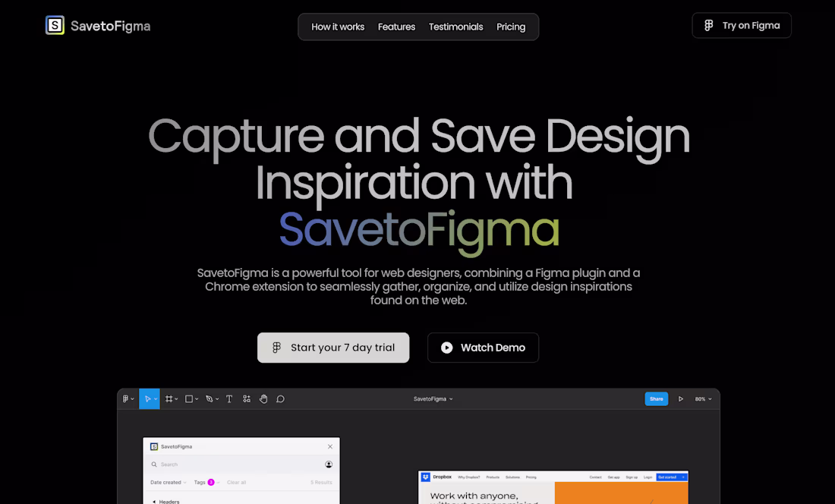The width and height of the screenshot is (835, 504).
Task: Open the Figma main menu icon
Action: tap(126, 398)
